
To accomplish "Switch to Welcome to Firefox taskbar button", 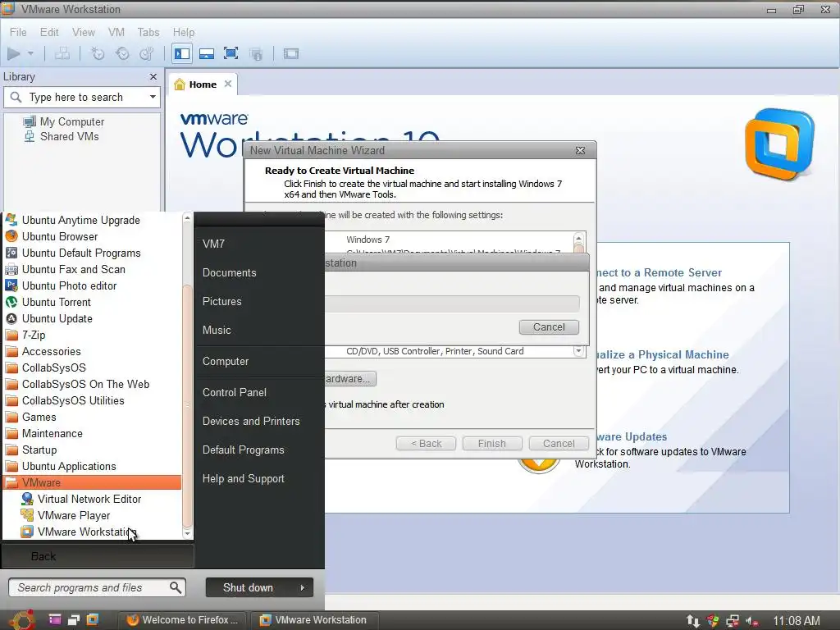I will pos(182,620).
